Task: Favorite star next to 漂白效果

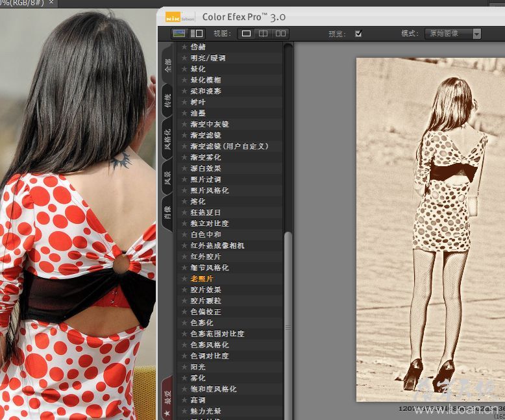Action: click(184, 168)
